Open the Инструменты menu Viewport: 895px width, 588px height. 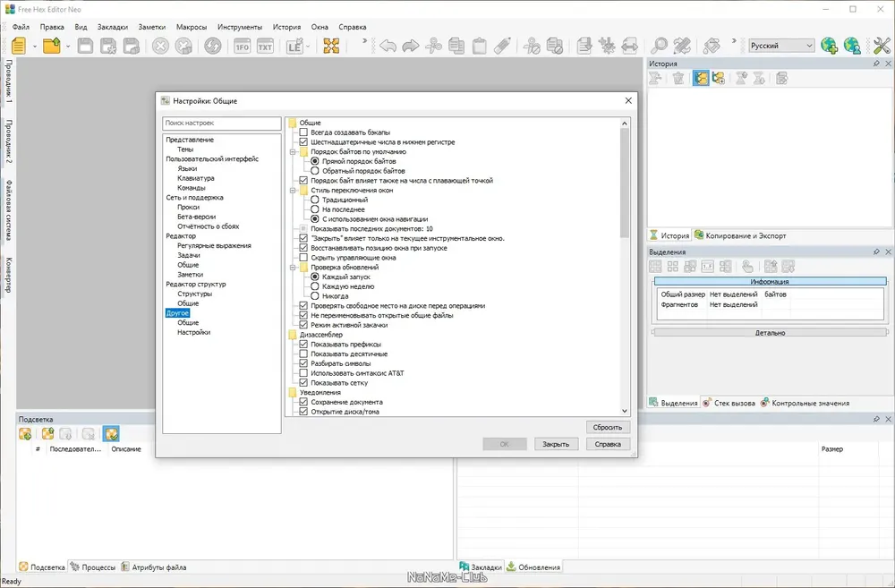pos(240,27)
